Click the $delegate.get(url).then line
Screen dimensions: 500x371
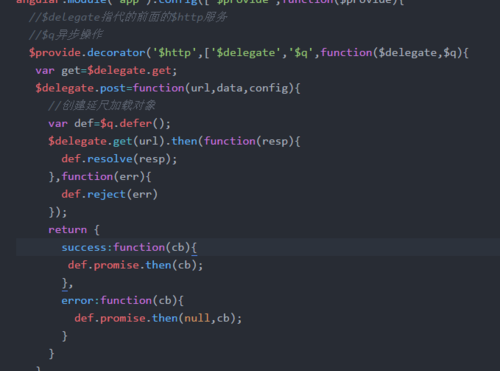[174, 141]
